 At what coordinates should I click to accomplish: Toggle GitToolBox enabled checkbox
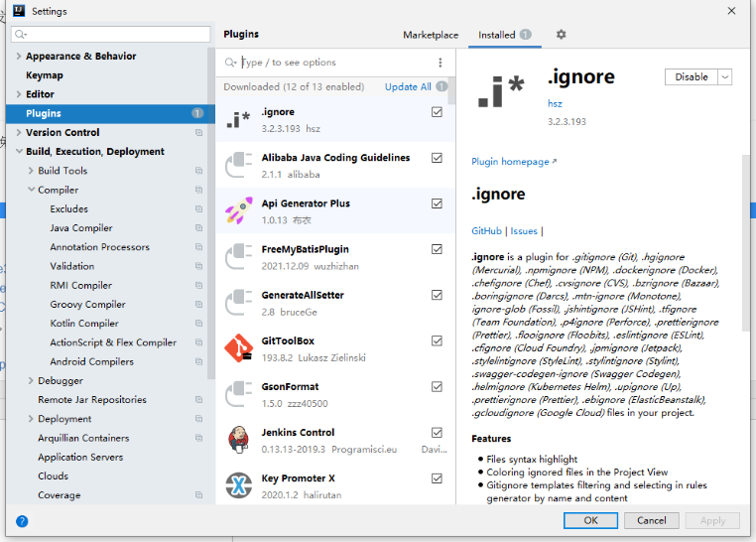[437, 340]
